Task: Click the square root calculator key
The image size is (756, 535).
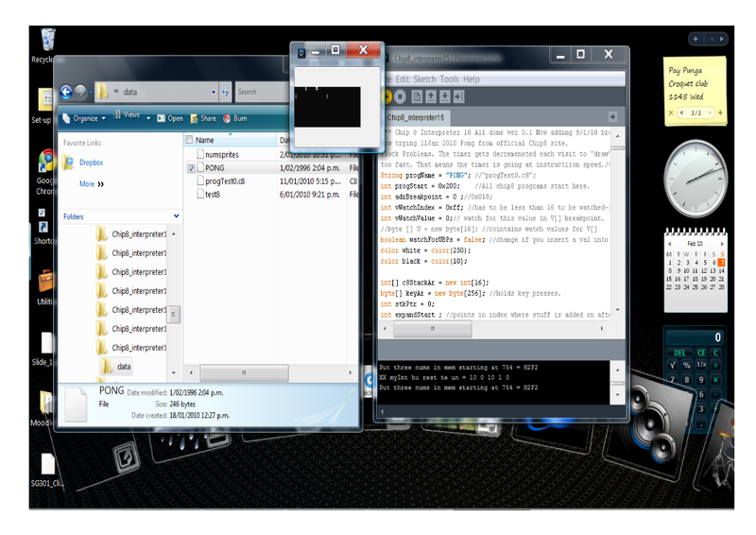Action: tap(673, 365)
